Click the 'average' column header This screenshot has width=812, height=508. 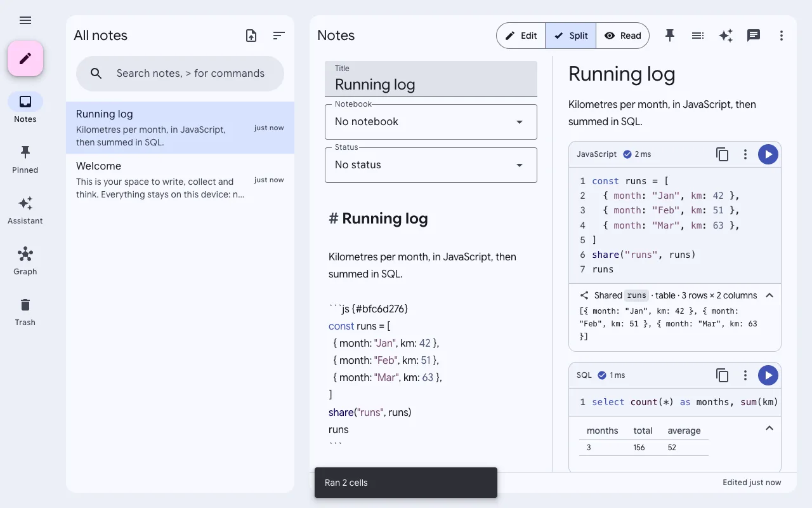[x=684, y=431]
